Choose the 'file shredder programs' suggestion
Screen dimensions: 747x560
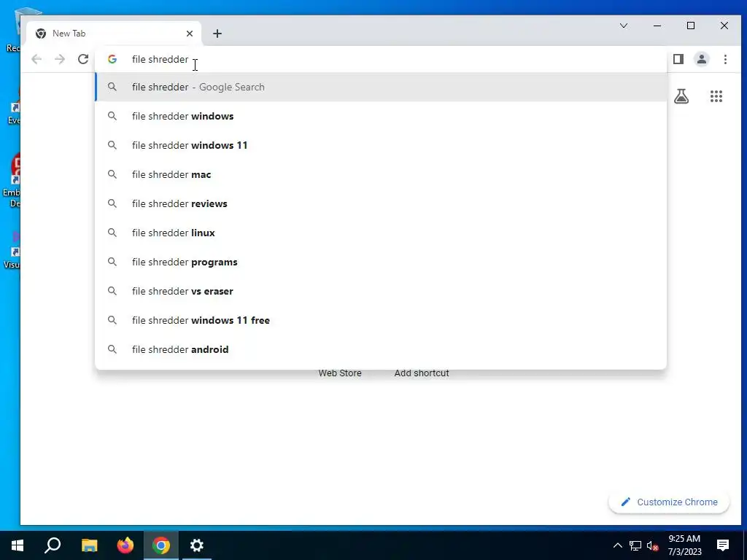pyautogui.click(x=381, y=262)
